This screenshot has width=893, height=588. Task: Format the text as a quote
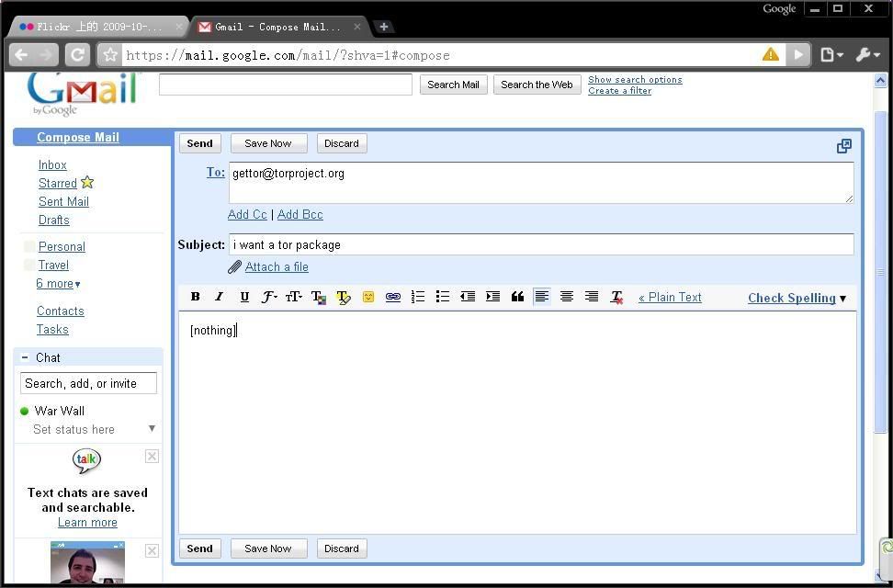[517, 296]
